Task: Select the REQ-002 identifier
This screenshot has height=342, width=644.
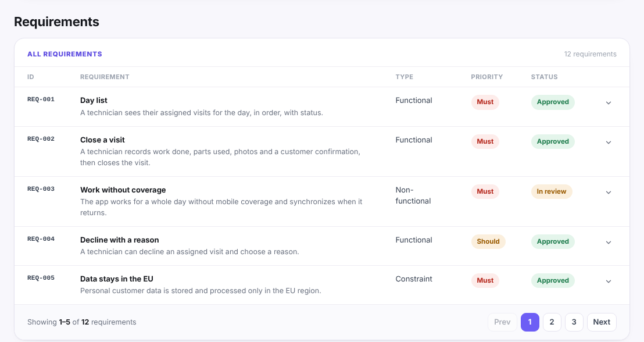Action: click(41, 139)
